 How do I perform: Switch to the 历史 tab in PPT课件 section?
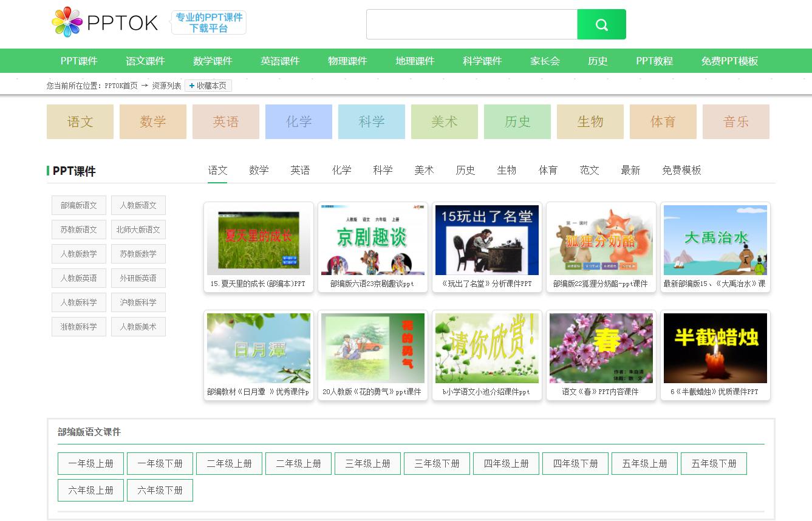click(x=465, y=171)
